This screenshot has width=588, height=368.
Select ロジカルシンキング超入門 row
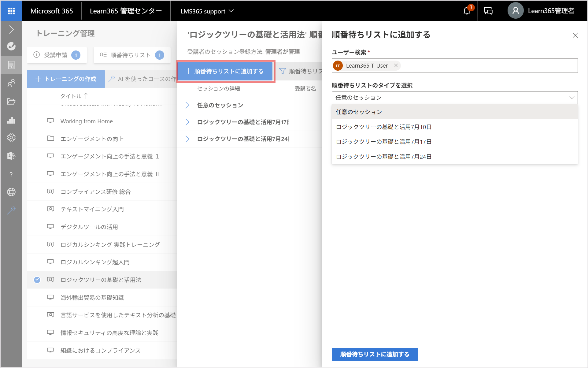(102, 262)
